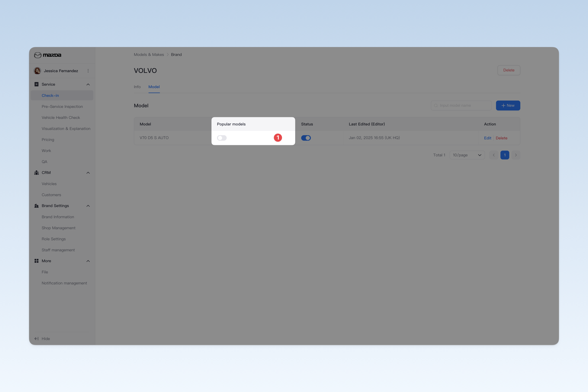Image resolution: width=588 pixels, height=392 pixels.
Task: Click the Brand Settings building icon
Action: pos(36,206)
